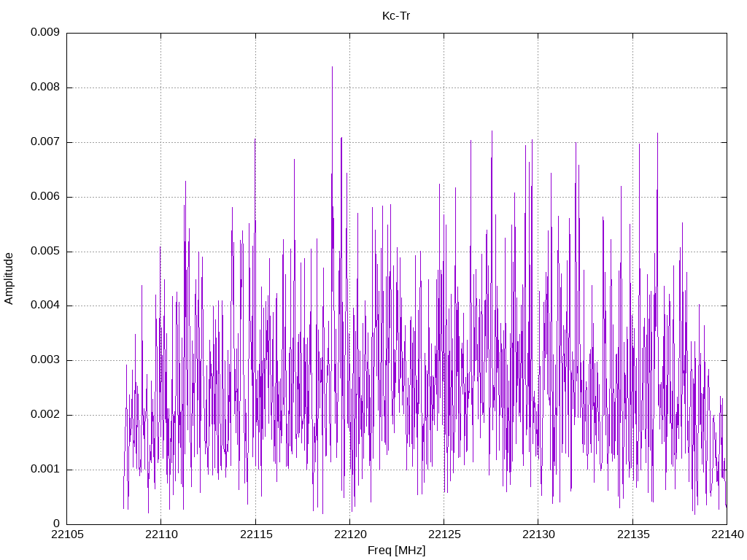Viewport: 747px width, 560px height.
Task: Click the x-axis tick label 22115
Action: click(256, 534)
